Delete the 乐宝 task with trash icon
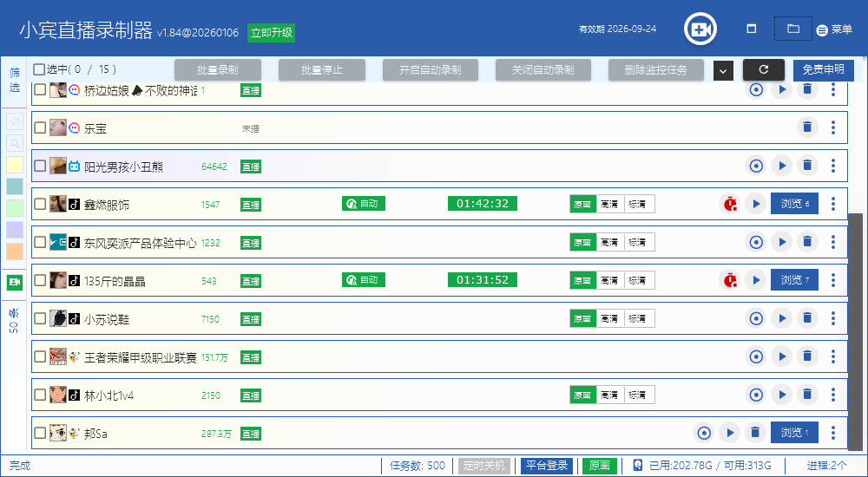Screen dimensions: 868x477 point(807,127)
